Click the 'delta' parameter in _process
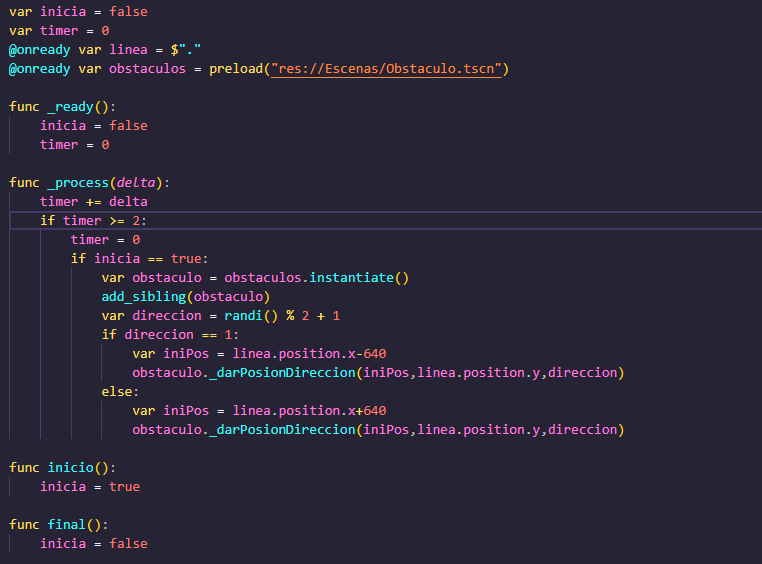762x564 pixels. point(136,183)
